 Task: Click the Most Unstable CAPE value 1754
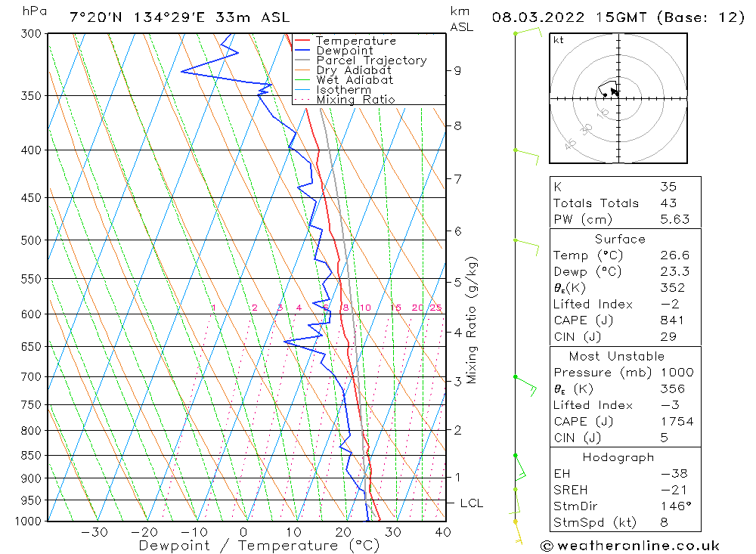(677, 422)
